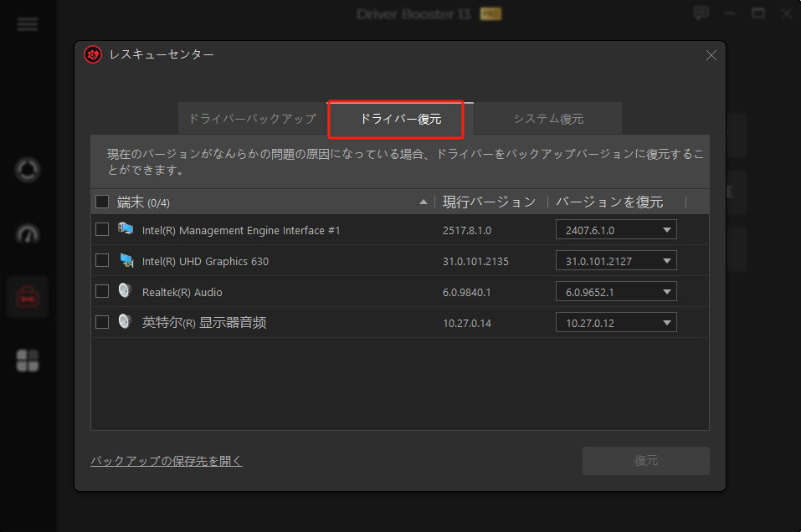Open the バックアップの保存先を開く link
This screenshot has height=532, width=801.
click(x=166, y=461)
